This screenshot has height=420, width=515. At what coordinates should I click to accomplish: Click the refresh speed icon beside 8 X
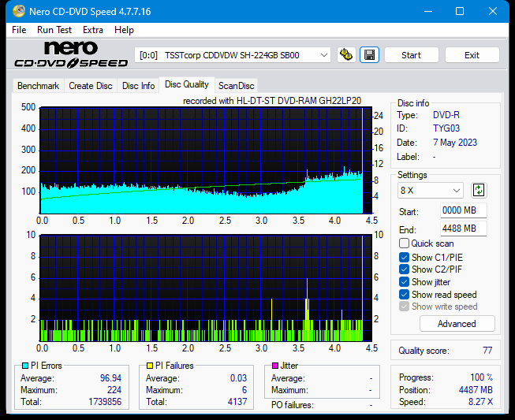(x=479, y=190)
